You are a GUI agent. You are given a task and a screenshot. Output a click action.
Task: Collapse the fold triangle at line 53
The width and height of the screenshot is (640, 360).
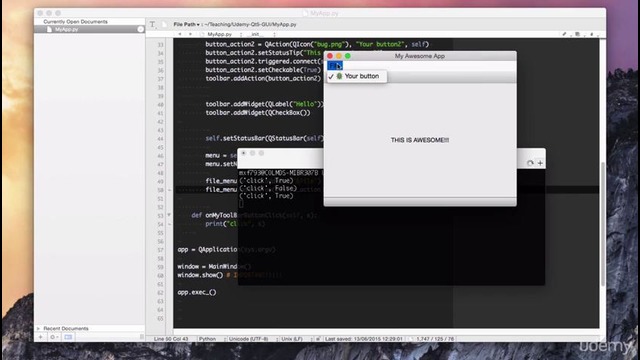click(169, 215)
